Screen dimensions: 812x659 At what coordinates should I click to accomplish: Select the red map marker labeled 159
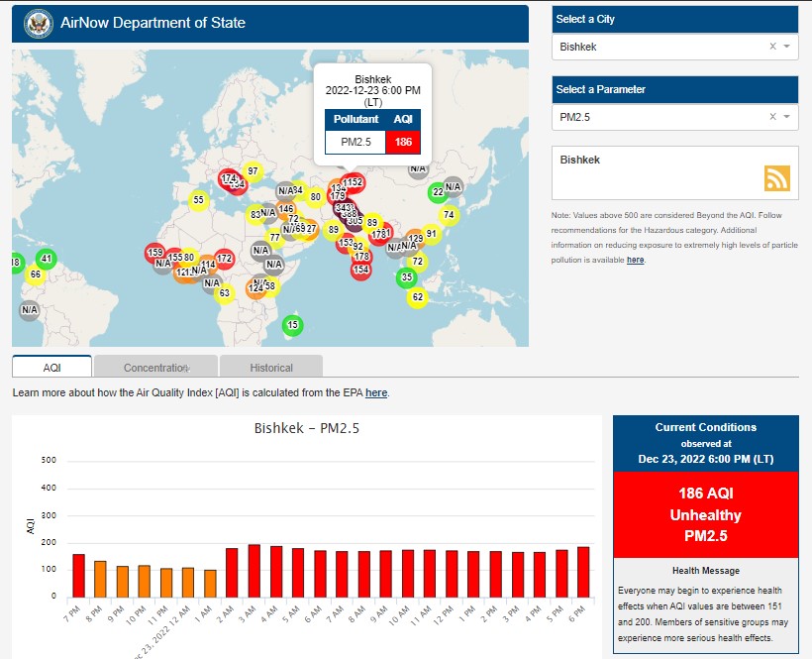[155, 254]
